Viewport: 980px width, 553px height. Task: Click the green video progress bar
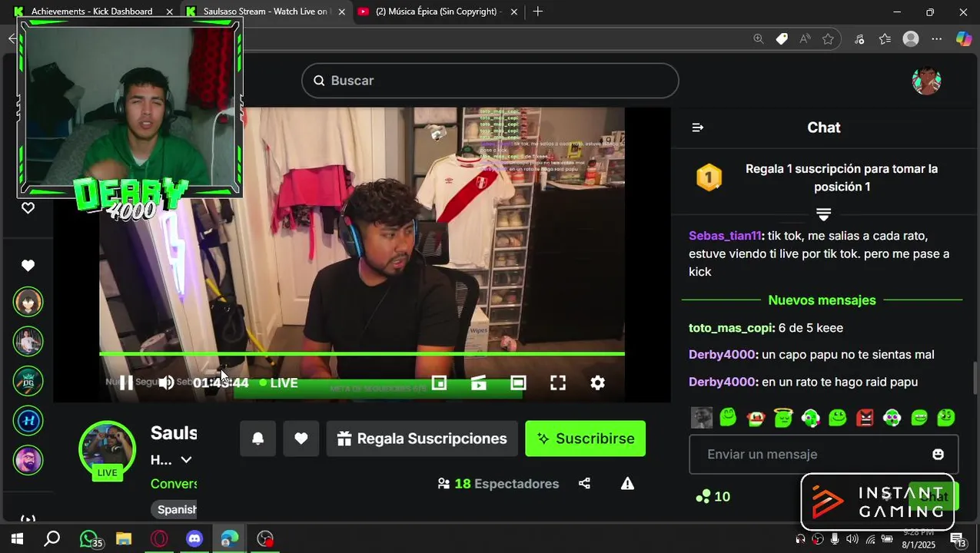click(362, 354)
